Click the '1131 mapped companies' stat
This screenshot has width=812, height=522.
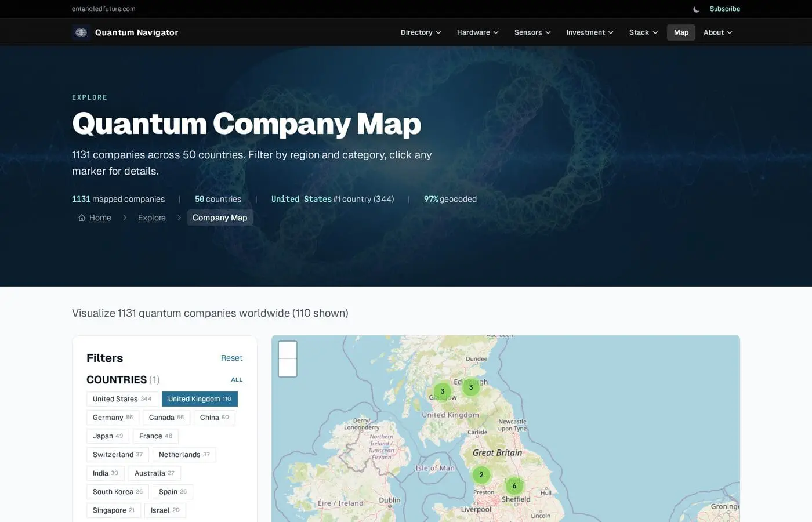(118, 199)
